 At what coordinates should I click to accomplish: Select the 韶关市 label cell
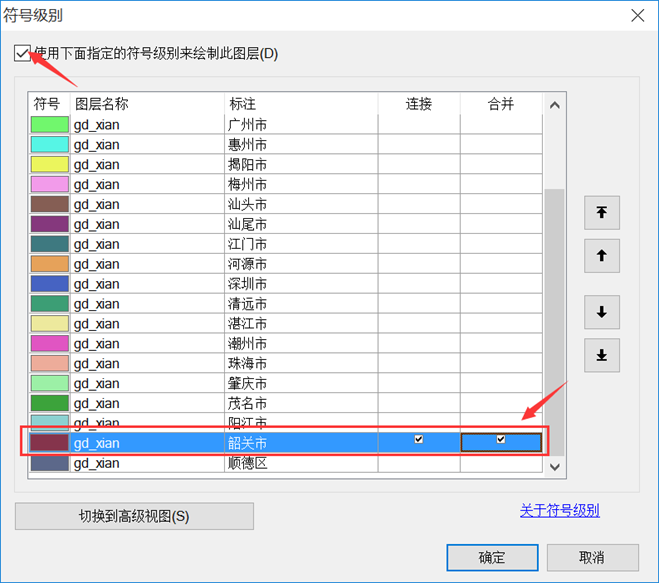click(301, 443)
